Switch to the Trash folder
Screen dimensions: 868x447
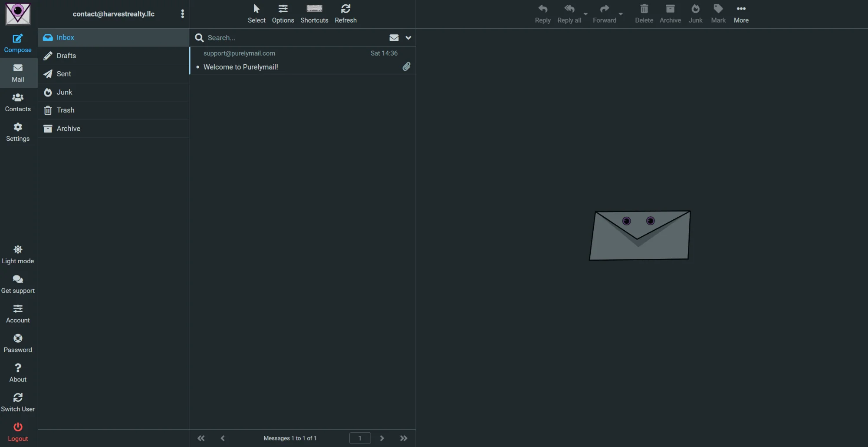coord(66,110)
